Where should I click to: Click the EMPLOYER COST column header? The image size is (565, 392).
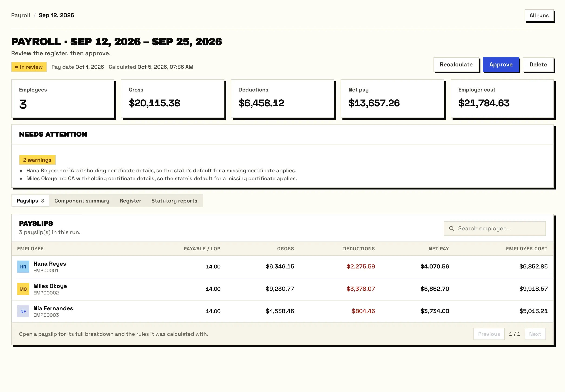[527, 249]
